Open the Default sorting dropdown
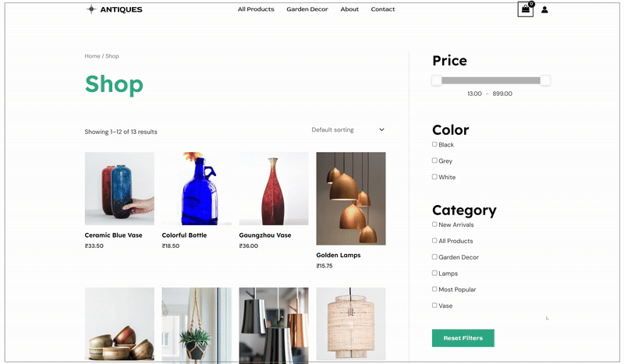This screenshot has width=624, height=364. (x=348, y=129)
